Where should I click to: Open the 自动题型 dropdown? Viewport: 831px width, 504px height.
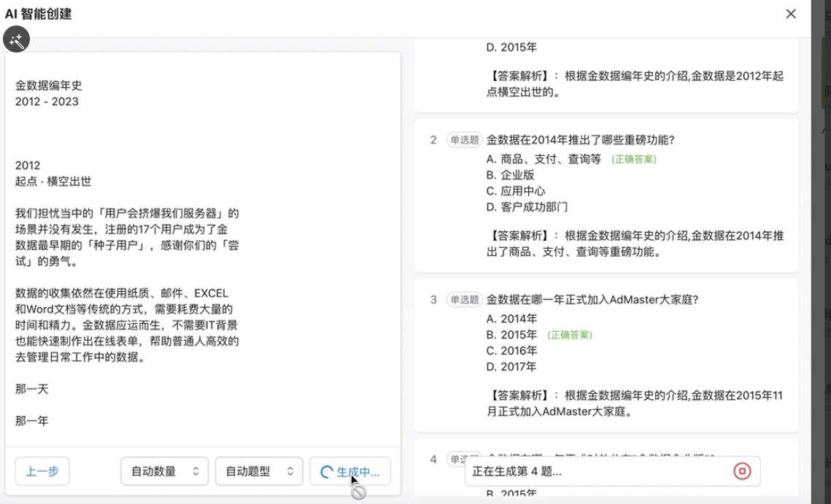point(258,471)
